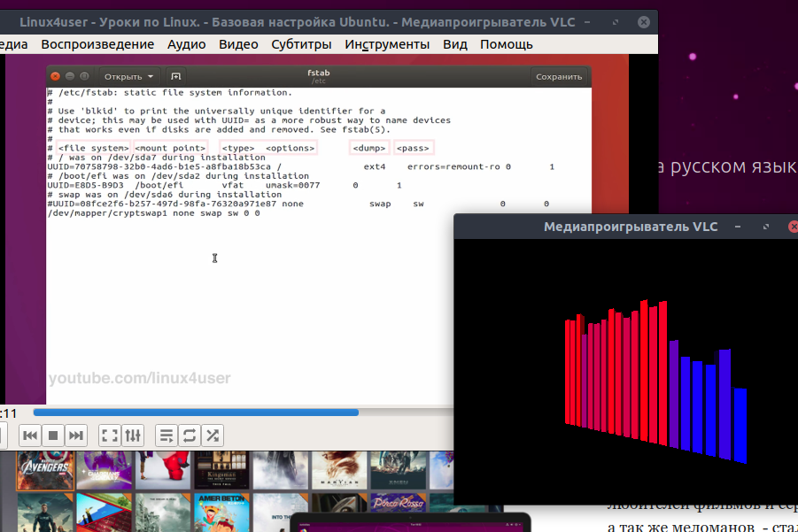Expand the Открыть dropdown in fstab editor
Screen dimensions: 798x532
point(129,77)
